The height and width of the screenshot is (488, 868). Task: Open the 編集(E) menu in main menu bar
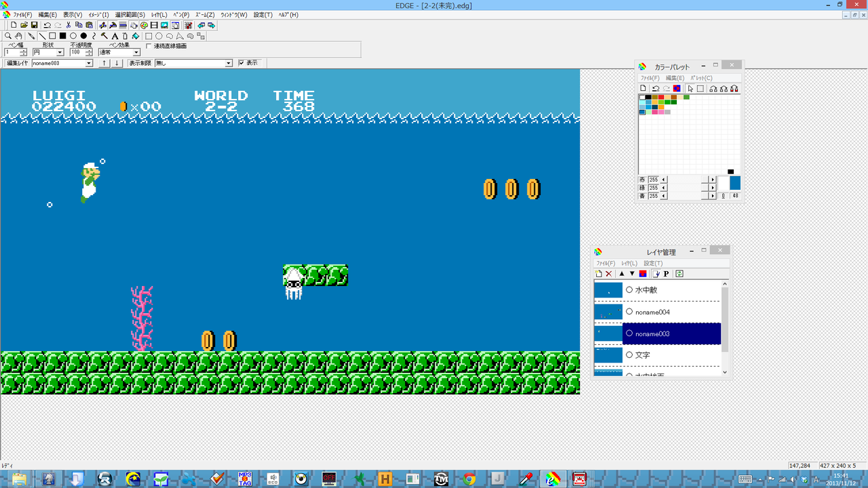click(47, 15)
